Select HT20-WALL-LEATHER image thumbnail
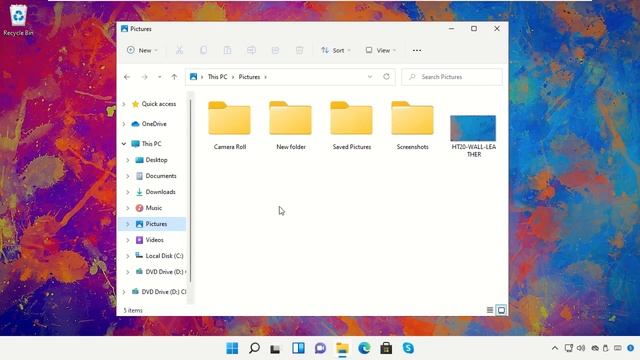Viewport: 640px width, 360px height. (x=473, y=136)
